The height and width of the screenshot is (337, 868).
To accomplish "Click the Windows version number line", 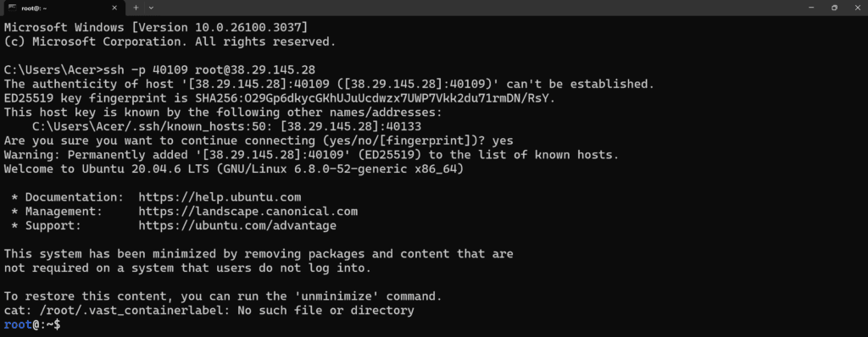I will [156, 27].
